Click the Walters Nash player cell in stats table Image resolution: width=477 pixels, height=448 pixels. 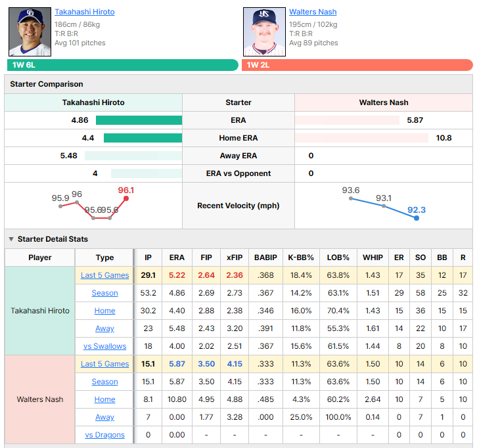tap(40, 399)
